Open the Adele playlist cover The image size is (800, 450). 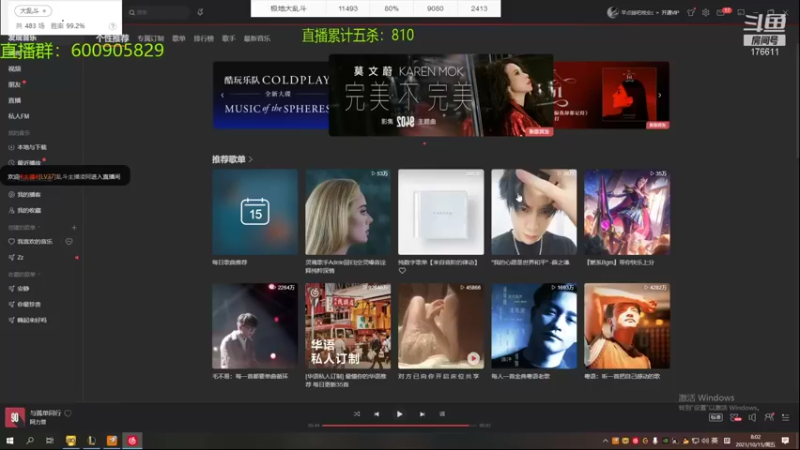(x=348, y=212)
